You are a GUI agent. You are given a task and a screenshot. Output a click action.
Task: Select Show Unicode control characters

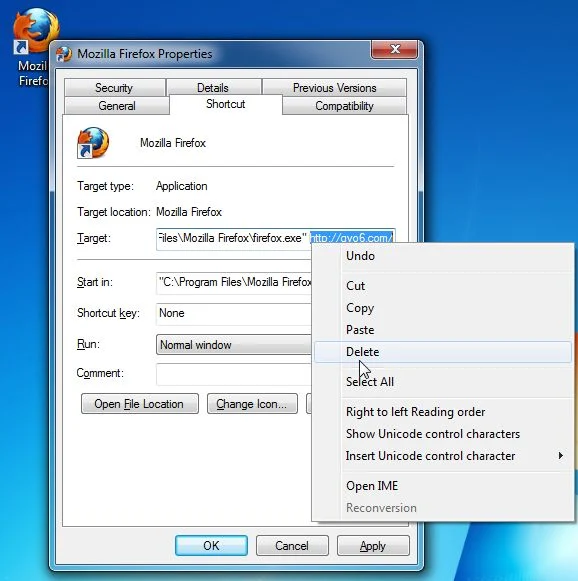443,434
